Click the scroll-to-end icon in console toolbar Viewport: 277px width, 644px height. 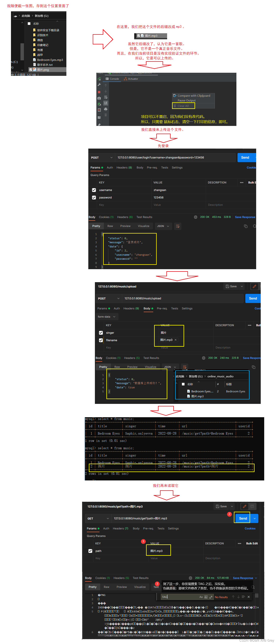pos(106,103)
